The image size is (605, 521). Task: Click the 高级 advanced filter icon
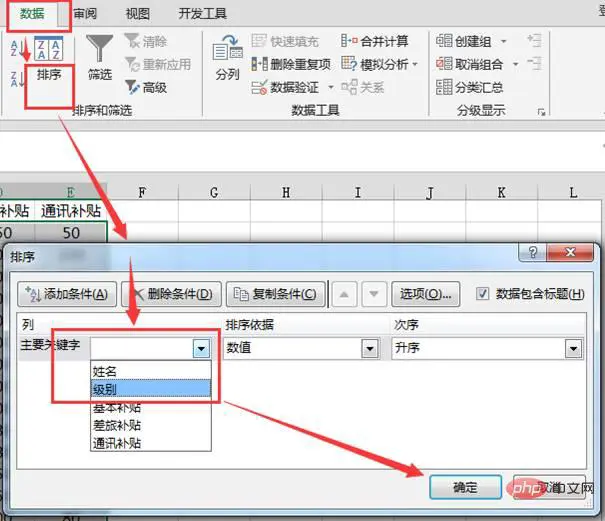pos(133,87)
